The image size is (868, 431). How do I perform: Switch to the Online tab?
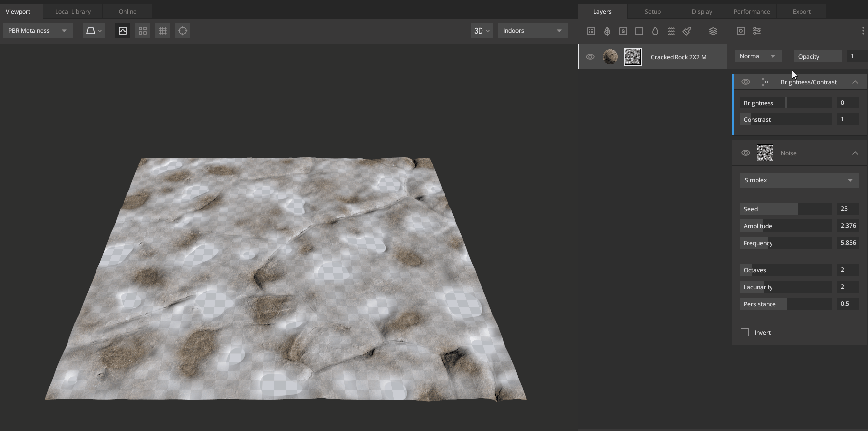click(127, 11)
